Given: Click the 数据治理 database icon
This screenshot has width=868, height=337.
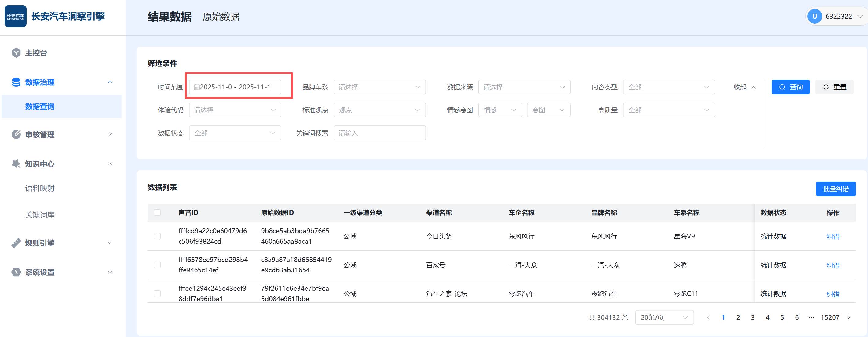Looking at the screenshot, I should click(x=16, y=82).
